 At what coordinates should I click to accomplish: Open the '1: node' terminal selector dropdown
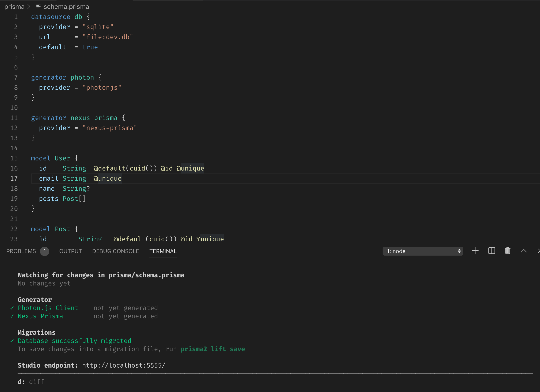(x=423, y=251)
